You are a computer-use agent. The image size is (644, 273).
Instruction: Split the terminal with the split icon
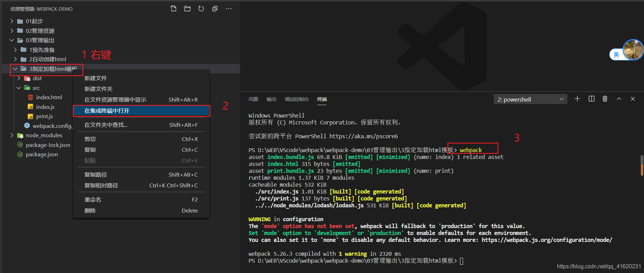tap(592, 99)
